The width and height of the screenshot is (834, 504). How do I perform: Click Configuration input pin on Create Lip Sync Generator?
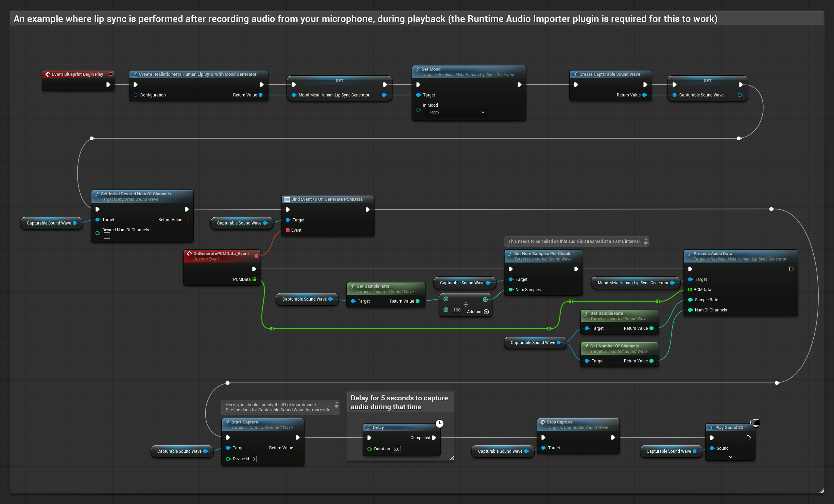pyautogui.click(x=136, y=95)
